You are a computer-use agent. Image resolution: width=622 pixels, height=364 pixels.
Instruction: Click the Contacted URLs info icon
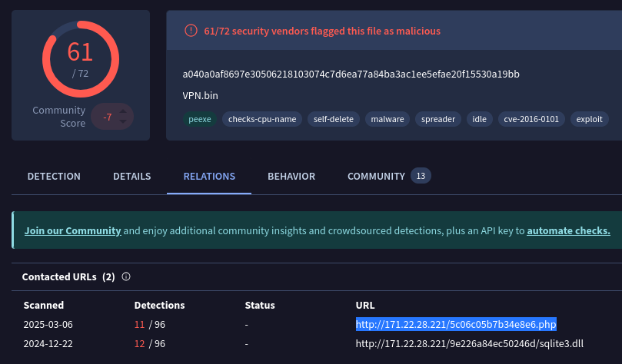tap(126, 276)
